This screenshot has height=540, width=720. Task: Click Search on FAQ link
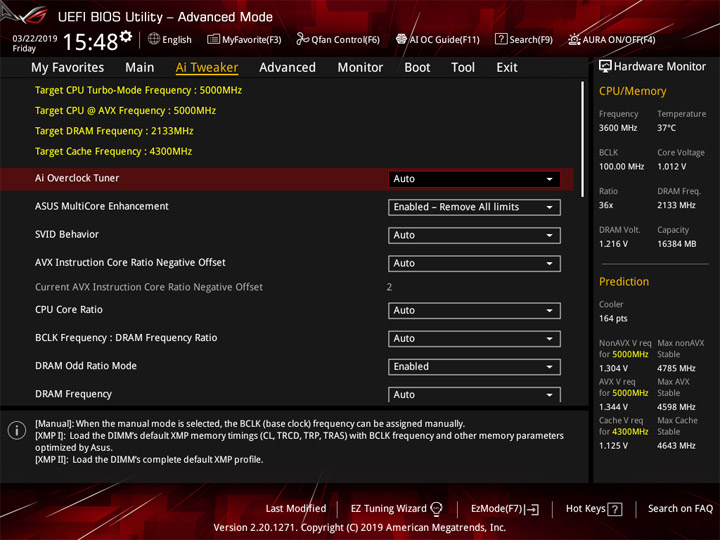[x=680, y=509]
